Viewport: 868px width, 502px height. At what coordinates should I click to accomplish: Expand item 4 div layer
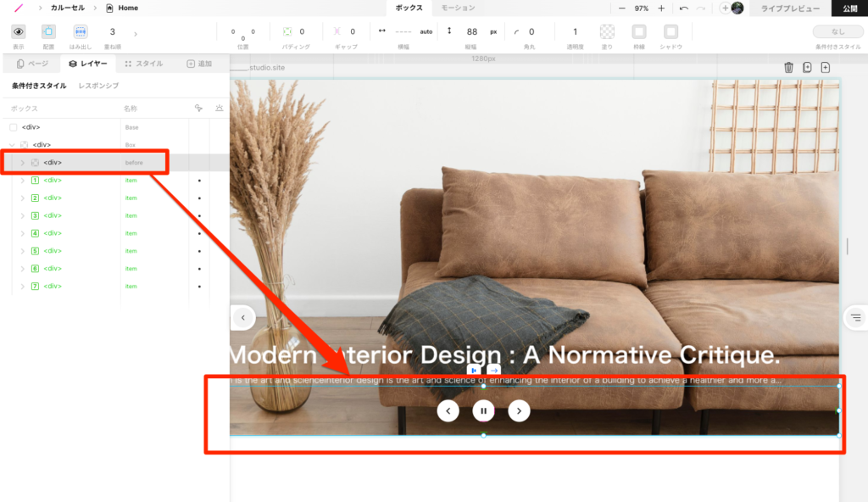click(x=23, y=234)
